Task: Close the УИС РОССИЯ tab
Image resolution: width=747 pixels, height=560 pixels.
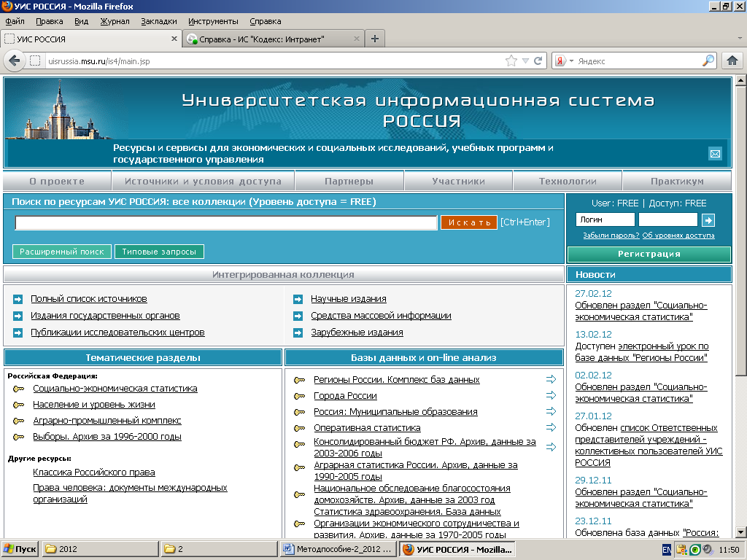Action: click(174, 39)
